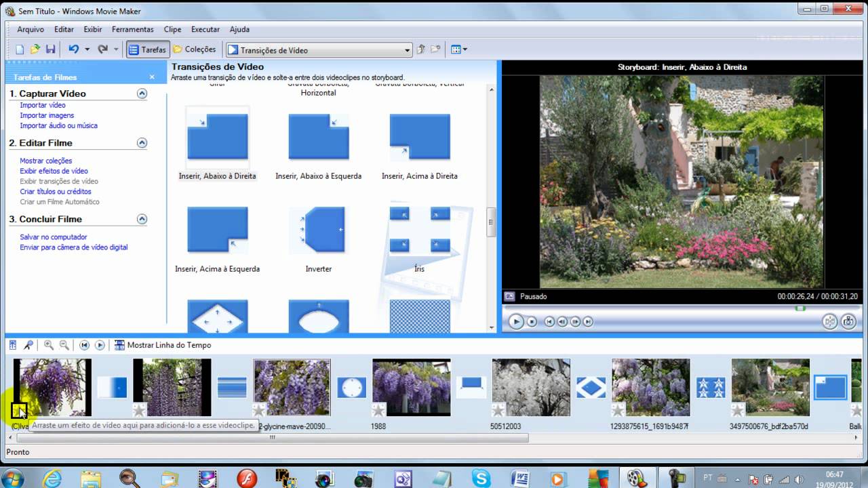Screen dimensions: 868x488
Task: Click the rewind storyboard icon
Action: point(84,345)
